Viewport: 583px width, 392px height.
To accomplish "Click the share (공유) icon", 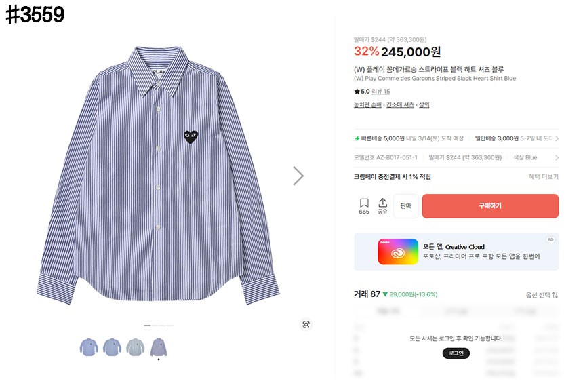I will (x=382, y=203).
